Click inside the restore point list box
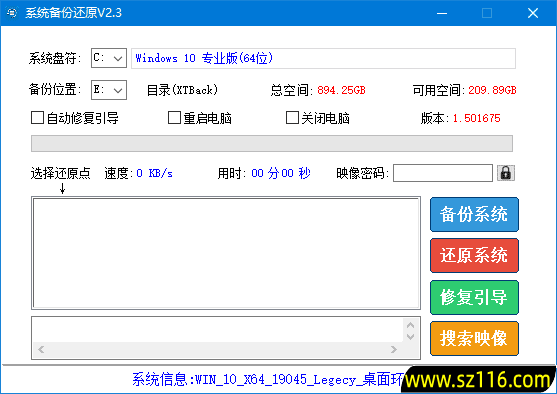Image resolution: width=557 pixels, height=394 pixels. click(x=226, y=253)
